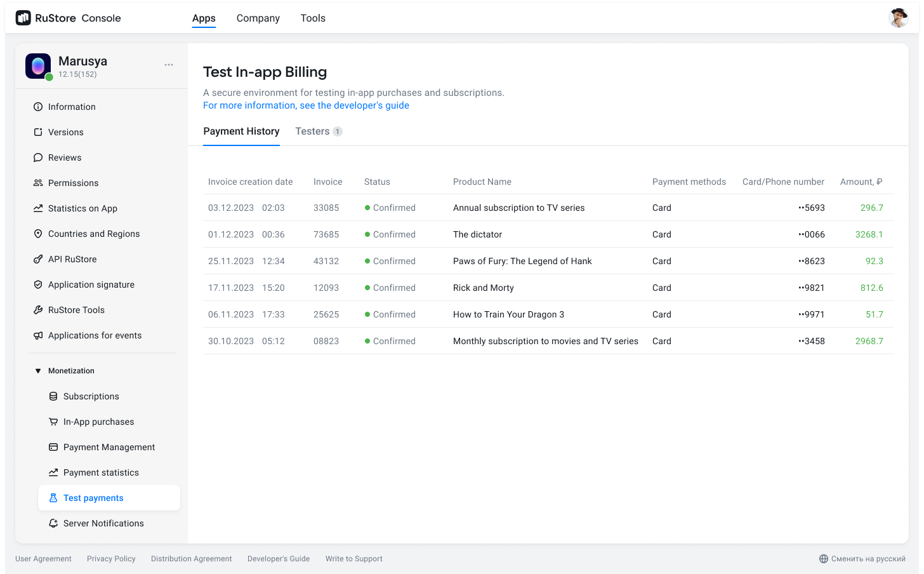
Task: Open the Apps top navigation tab
Action: tap(204, 18)
